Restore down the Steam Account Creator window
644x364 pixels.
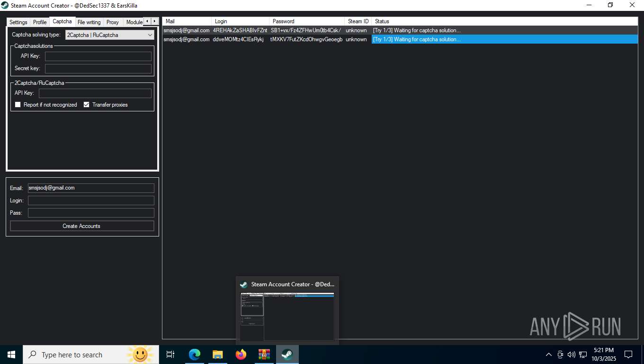(x=610, y=5)
